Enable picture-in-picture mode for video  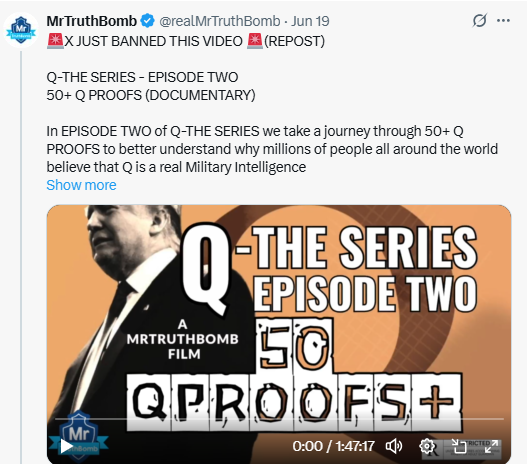(x=459, y=446)
